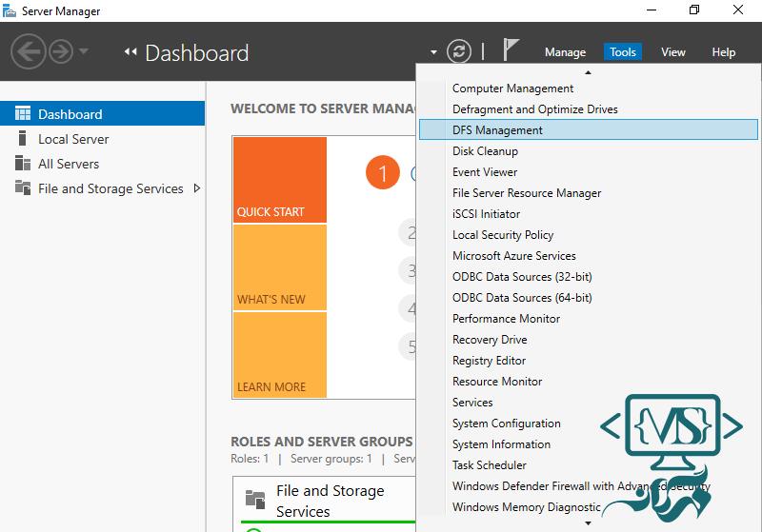
Task: Open the notifications flag icon
Action: [511, 49]
